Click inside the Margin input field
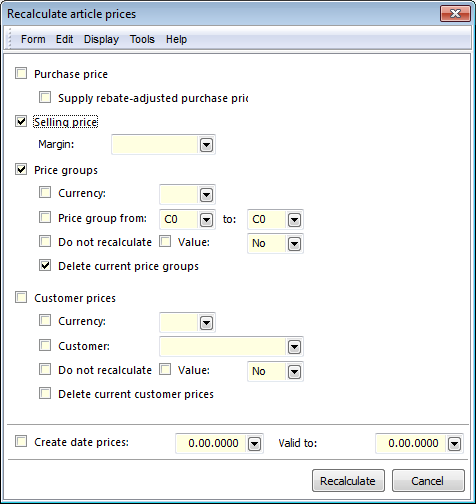Viewport: 476px width, 504px height. 155,145
